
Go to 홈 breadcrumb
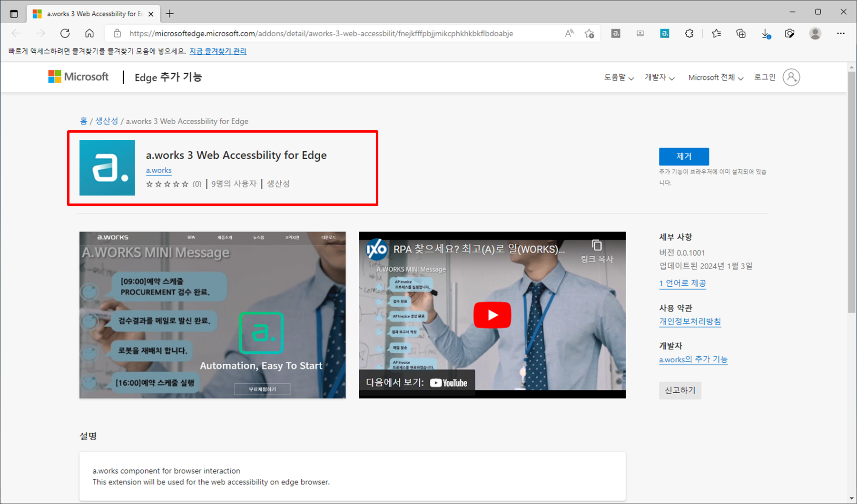(x=84, y=121)
